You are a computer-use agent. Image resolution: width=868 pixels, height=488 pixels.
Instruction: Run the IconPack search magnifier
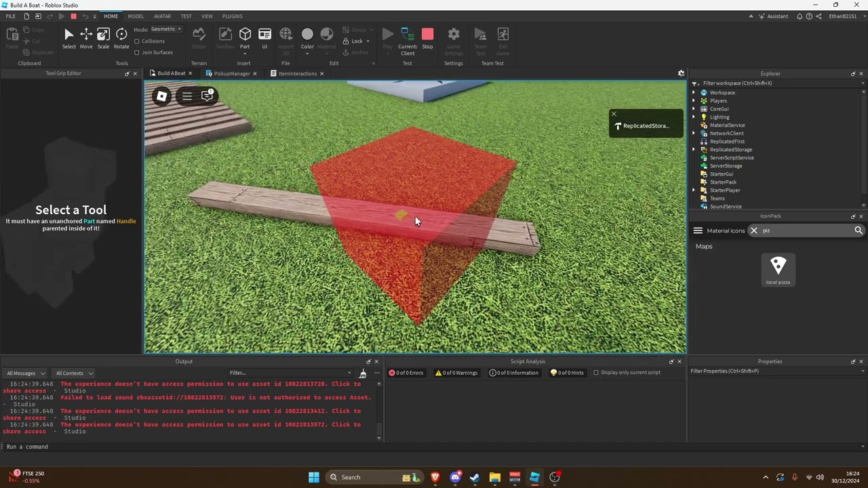point(859,230)
